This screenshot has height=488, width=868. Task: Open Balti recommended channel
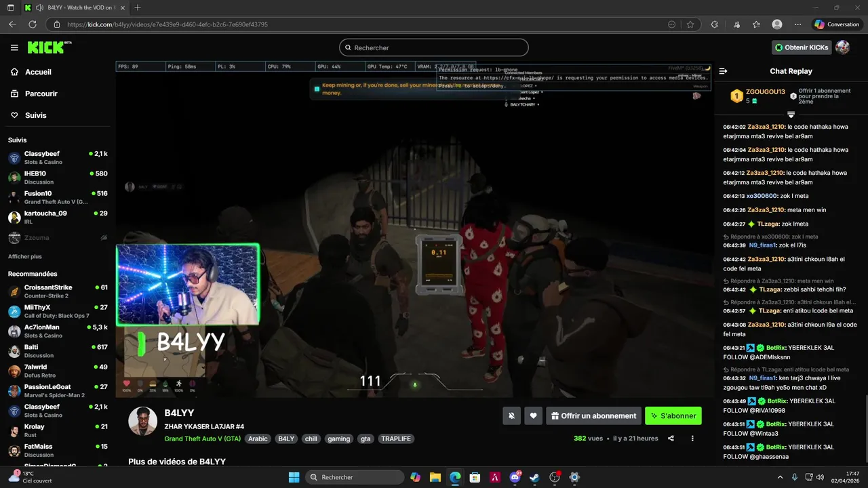tap(58, 351)
